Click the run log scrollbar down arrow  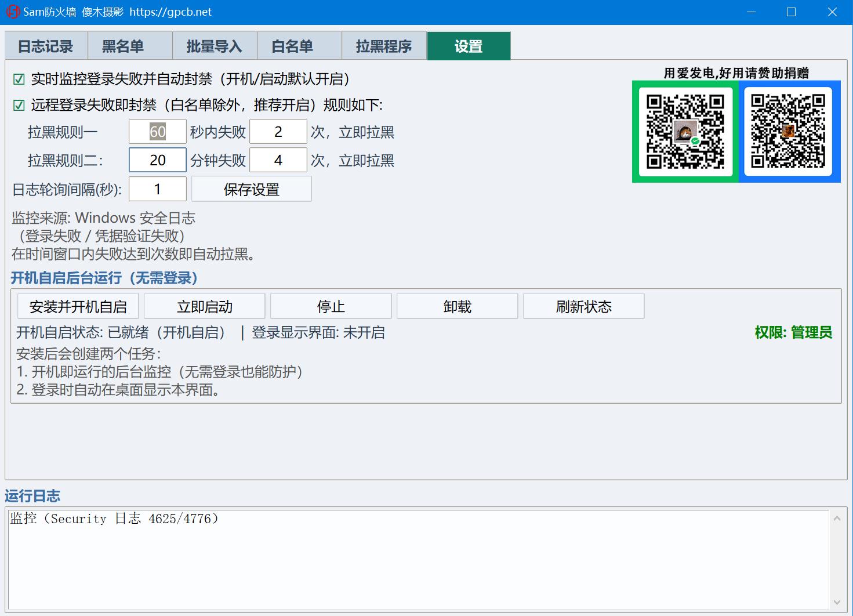pyautogui.click(x=837, y=602)
